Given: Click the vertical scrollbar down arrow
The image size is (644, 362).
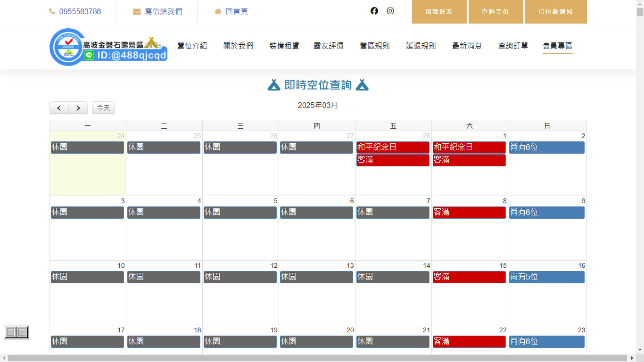Looking at the screenshot, I should (x=640, y=350).
